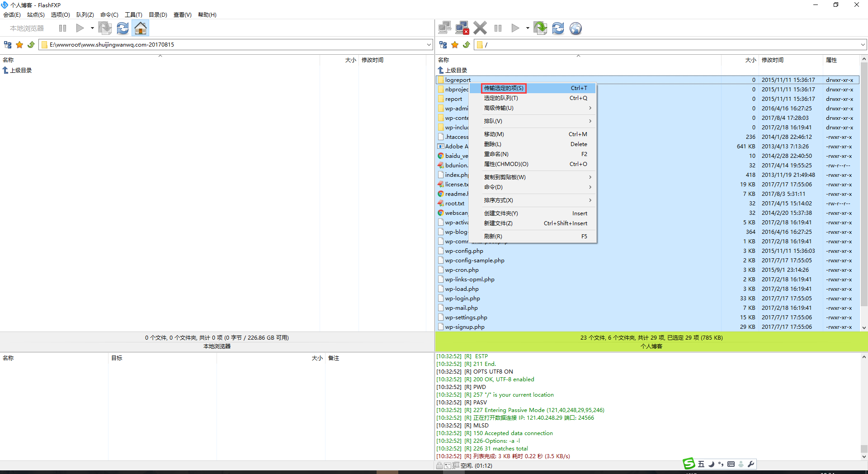Screen dimensions: 868x474
Task: Click the house icon in local toolbar
Action: click(141, 28)
